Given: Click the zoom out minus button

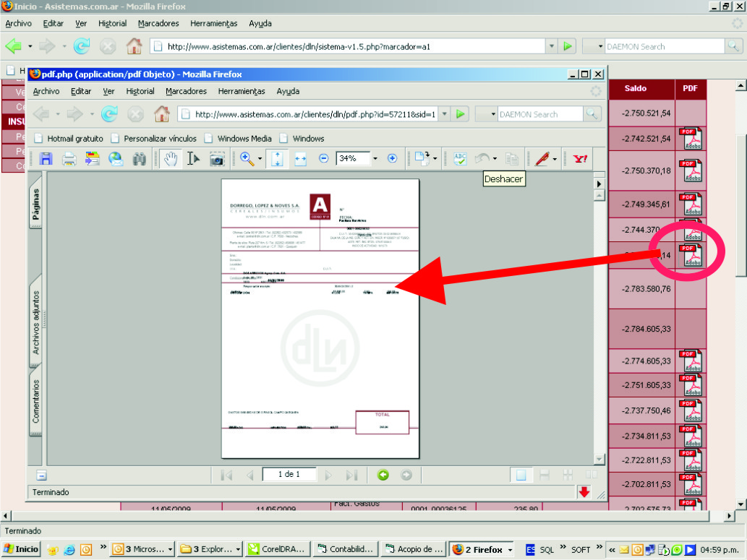Looking at the screenshot, I should pos(324,158).
